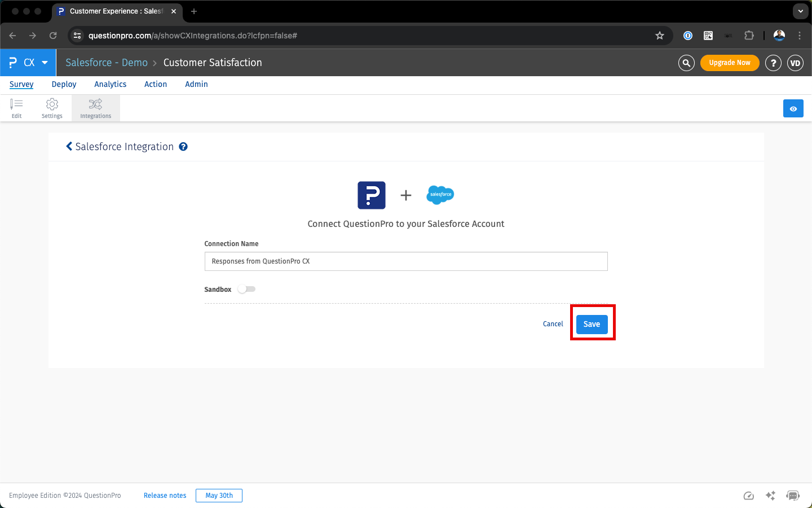Open the chat feedback icon in footer
Viewport: 812px width, 508px height.
[793, 496]
